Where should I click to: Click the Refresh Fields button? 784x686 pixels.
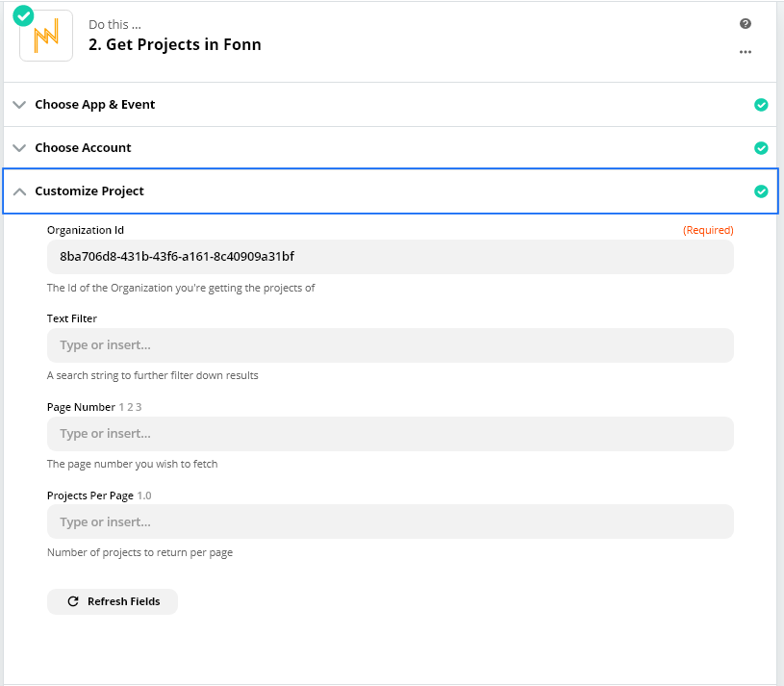(x=113, y=601)
